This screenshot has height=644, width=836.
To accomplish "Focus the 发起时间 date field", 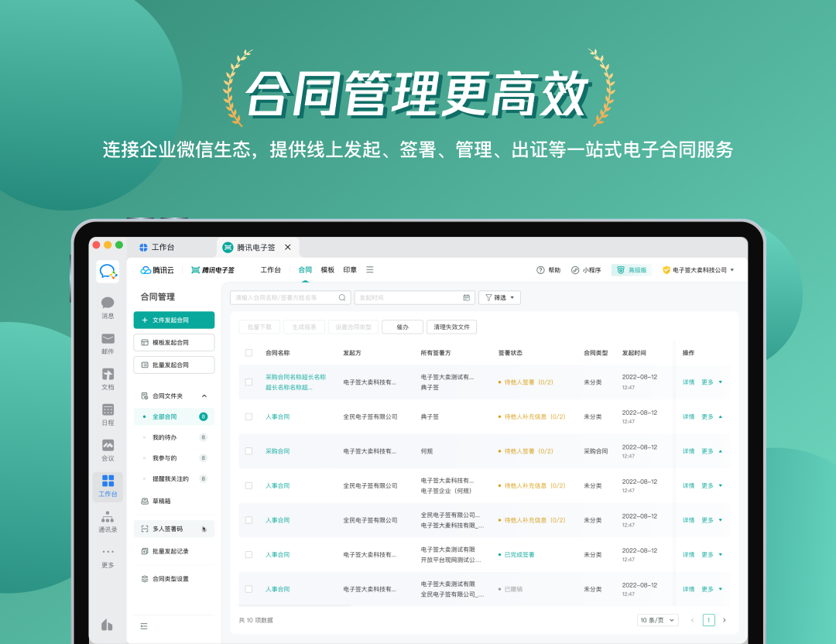I will (414, 297).
